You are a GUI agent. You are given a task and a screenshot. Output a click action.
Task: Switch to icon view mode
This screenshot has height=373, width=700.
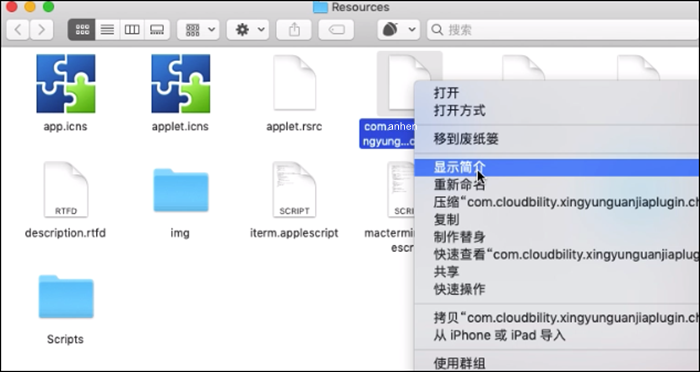tap(82, 30)
